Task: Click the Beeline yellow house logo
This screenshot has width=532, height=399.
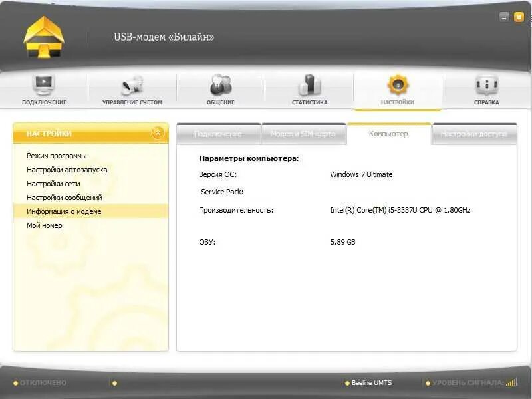Action: (44, 37)
